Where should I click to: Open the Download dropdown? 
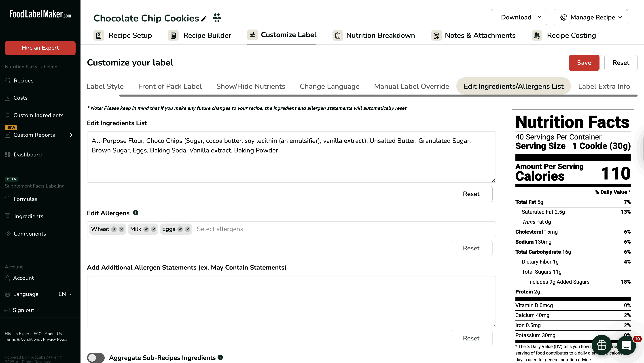[x=519, y=17]
